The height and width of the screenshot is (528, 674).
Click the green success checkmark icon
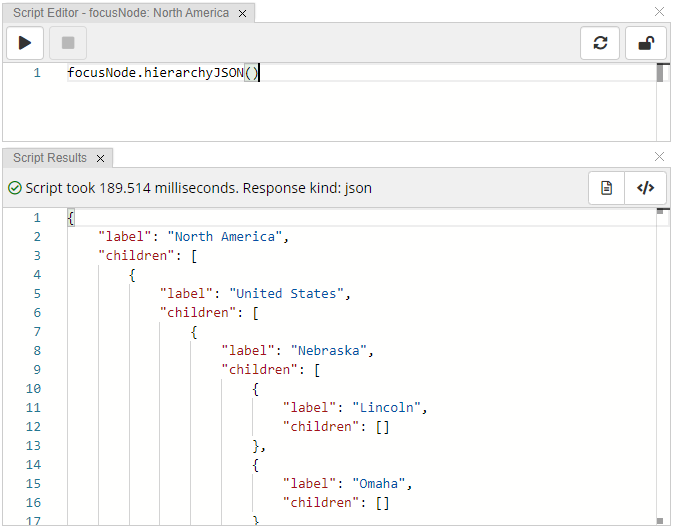pos(15,188)
